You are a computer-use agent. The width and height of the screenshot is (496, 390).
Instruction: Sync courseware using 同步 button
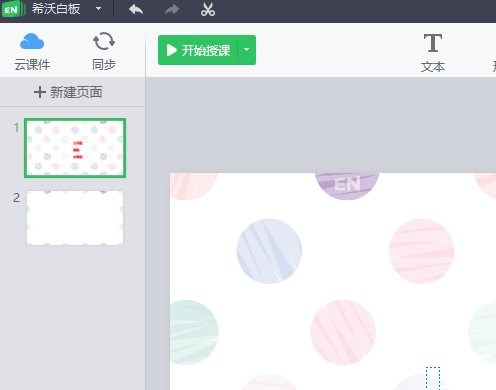pos(104,52)
